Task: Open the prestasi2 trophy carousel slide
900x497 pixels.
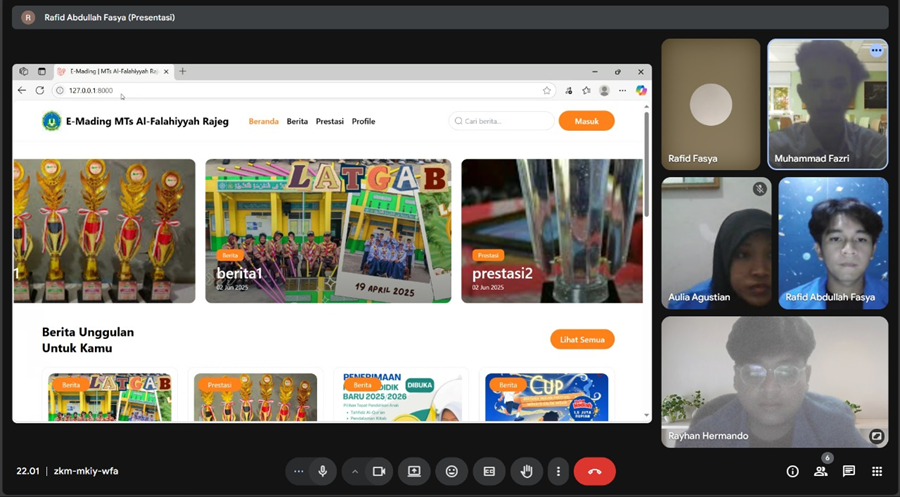Action: [552, 231]
